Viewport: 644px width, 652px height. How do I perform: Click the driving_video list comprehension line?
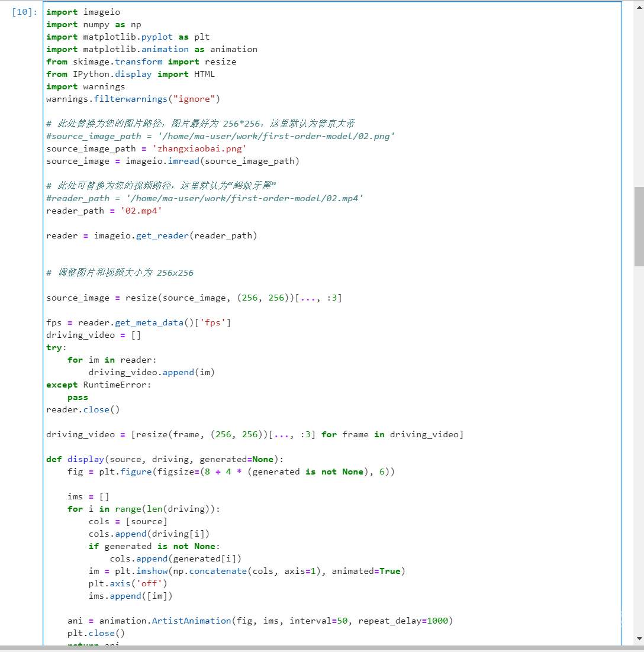(x=255, y=434)
